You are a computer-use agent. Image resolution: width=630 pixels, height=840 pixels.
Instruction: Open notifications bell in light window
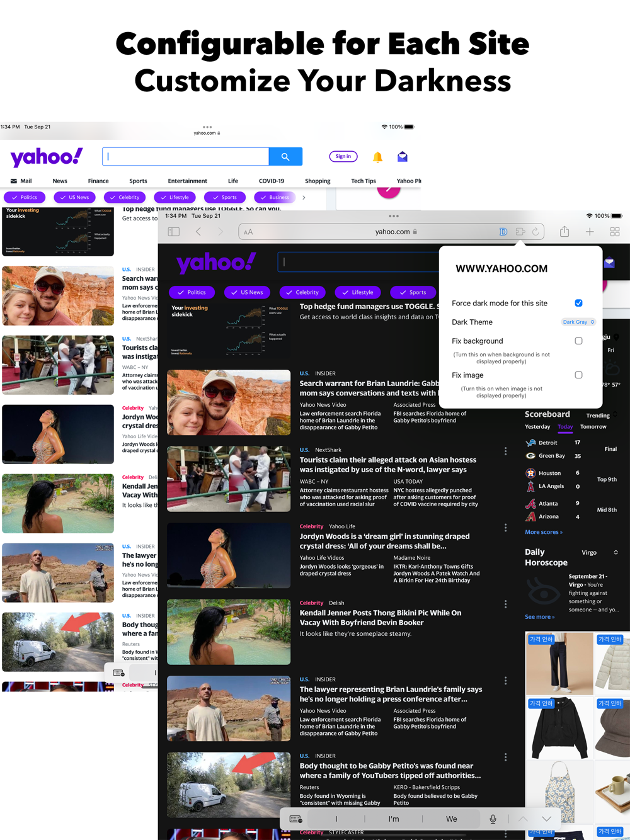pyautogui.click(x=377, y=157)
